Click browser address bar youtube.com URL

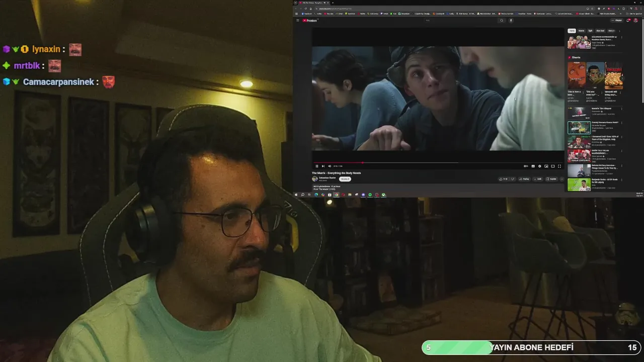coord(335,9)
